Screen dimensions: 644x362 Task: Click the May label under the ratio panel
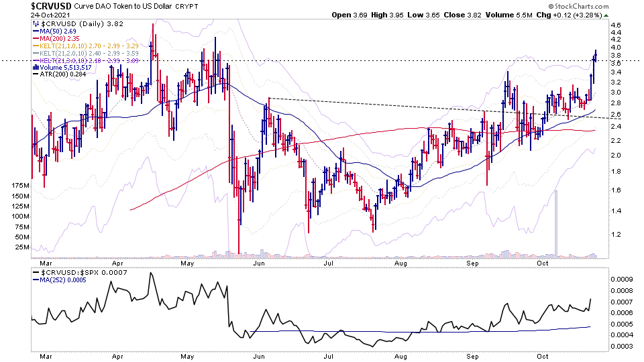click(187, 356)
